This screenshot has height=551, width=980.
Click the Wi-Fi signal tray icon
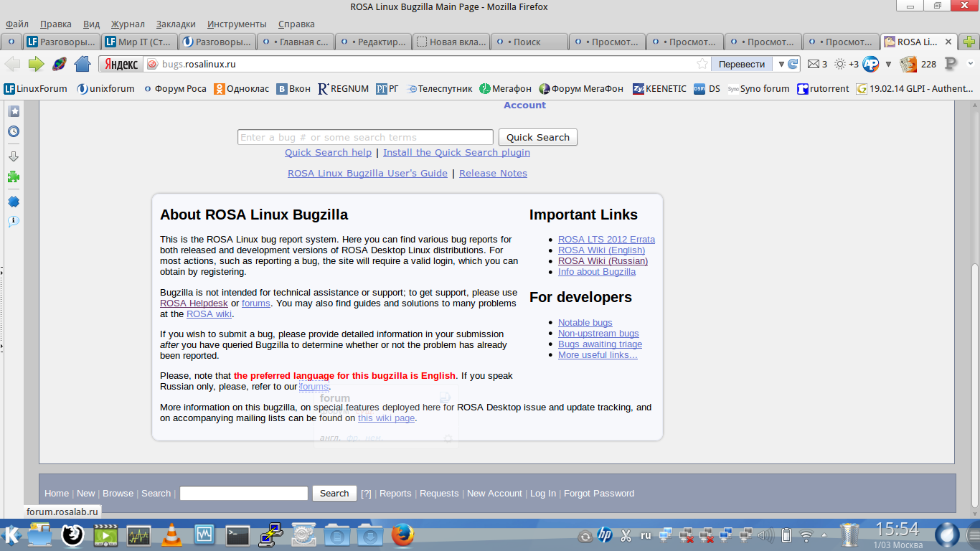(x=806, y=535)
